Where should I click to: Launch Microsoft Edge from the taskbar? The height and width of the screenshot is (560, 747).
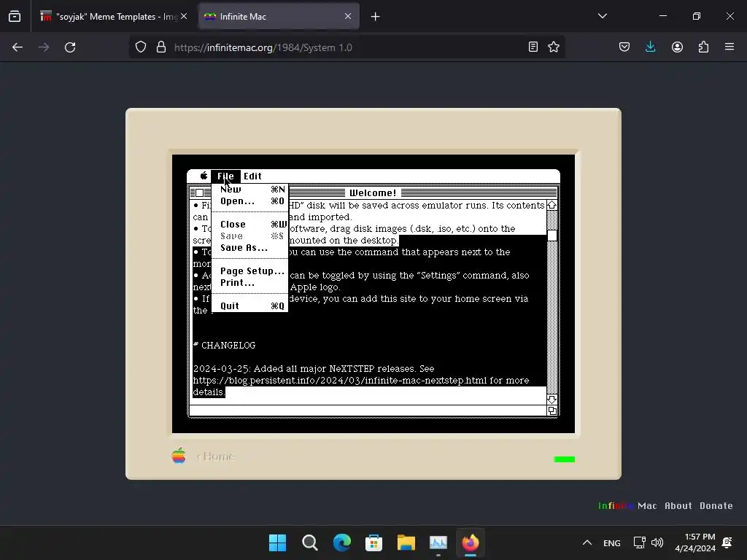(x=341, y=542)
